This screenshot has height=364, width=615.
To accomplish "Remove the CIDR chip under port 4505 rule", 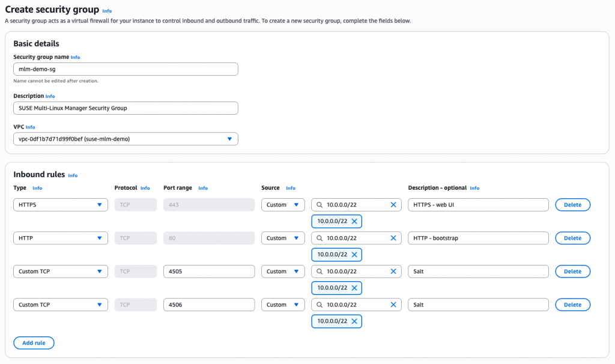I will click(354, 288).
